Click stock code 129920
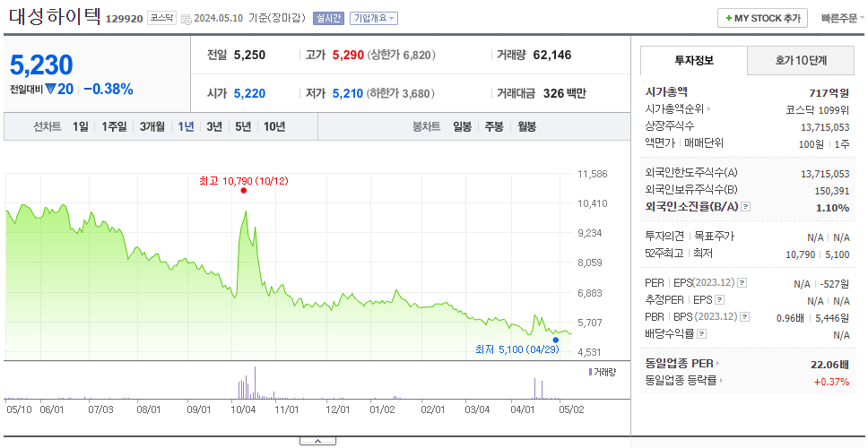The image size is (868, 448). (124, 19)
